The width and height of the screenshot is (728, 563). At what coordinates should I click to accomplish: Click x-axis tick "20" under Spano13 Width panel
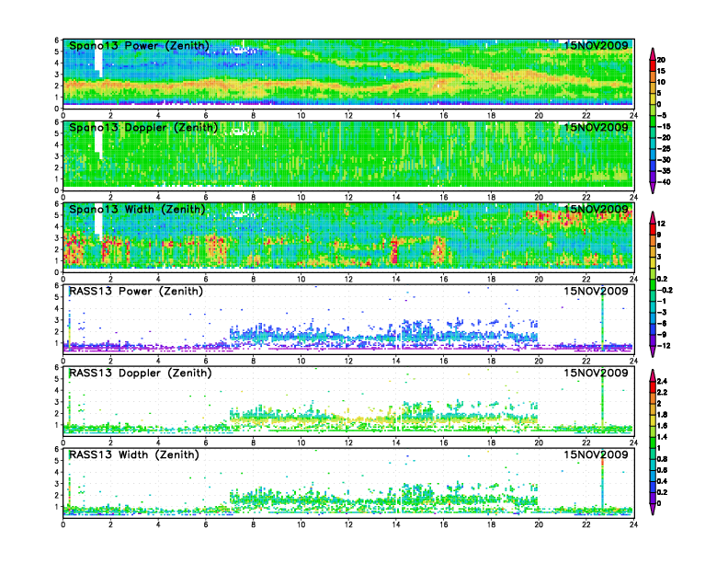pyautogui.click(x=539, y=279)
